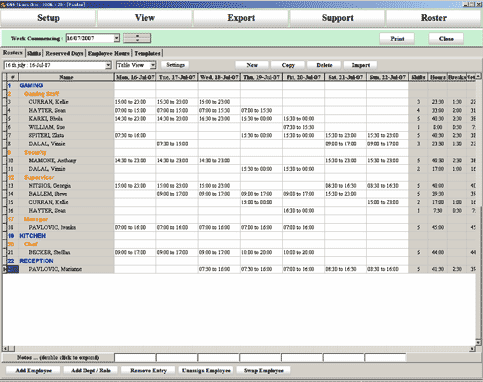Viewport: 483px width, 382px height.
Task: Click the row 23 selector cell
Action: 13,269
